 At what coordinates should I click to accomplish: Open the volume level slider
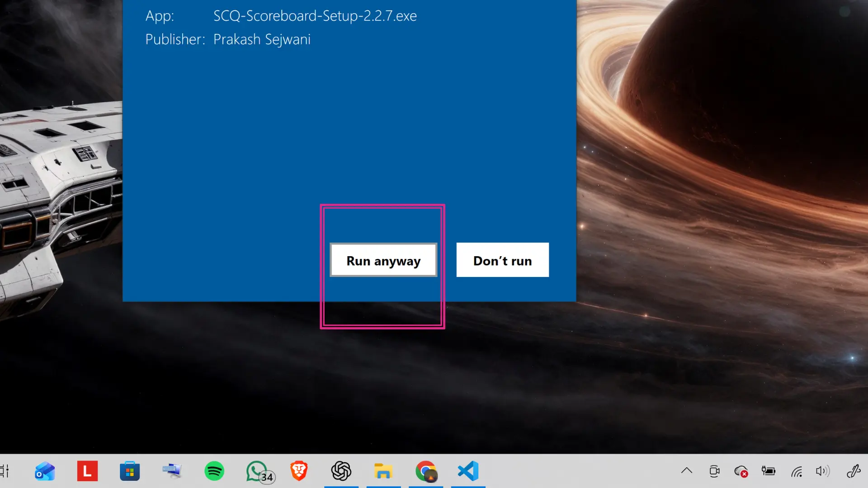[x=823, y=471]
